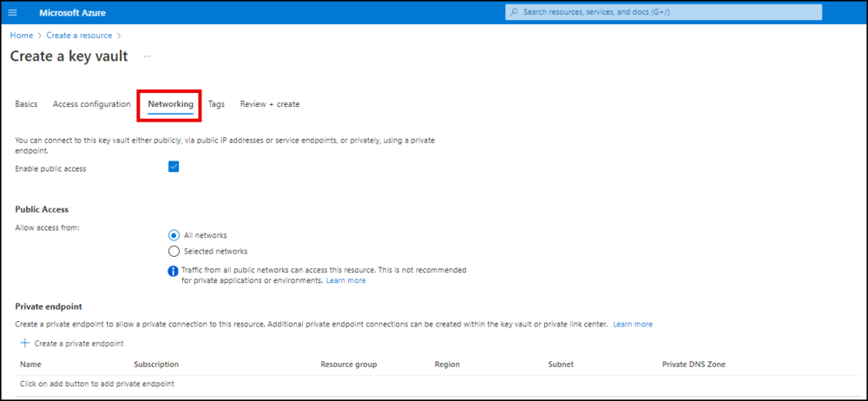
Task: Switch to the Basics tab
Action: click(x=26, y=104)
